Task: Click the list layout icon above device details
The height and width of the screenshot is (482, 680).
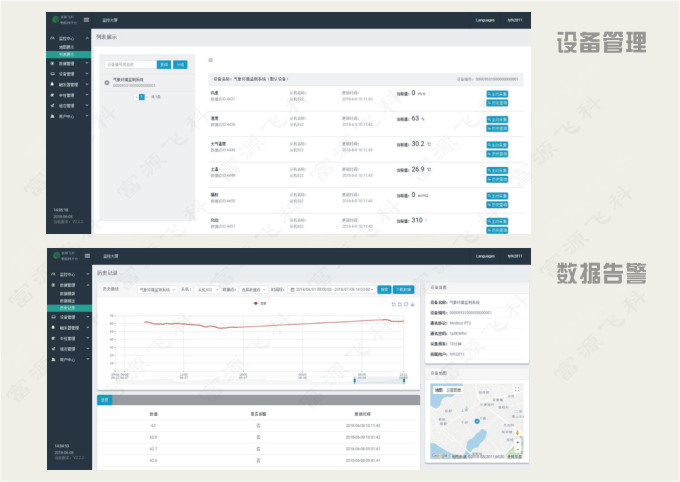Action: point(210,61)
